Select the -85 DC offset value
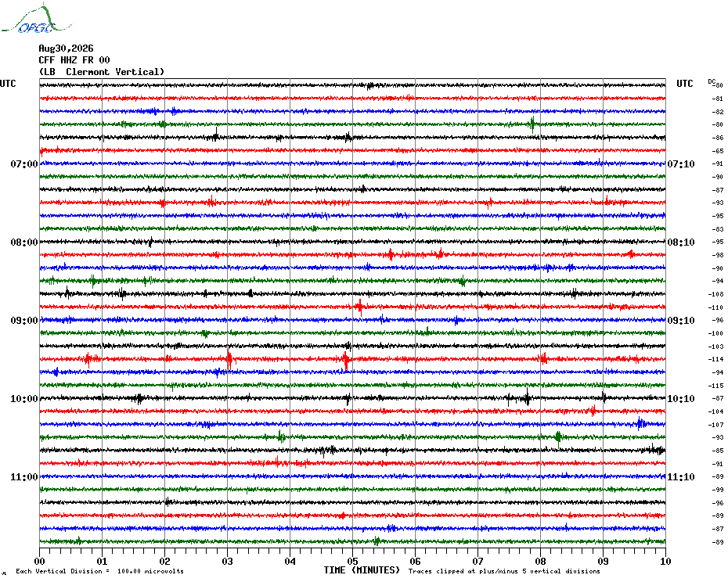The image size is (728, 582). tap(717, 451)
